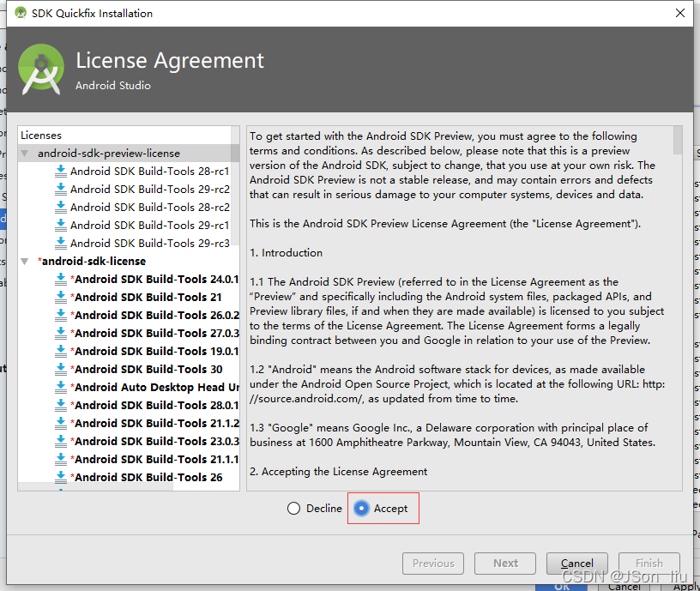The width and height of the screenshot is (700, 591).
Task: Collapse the android-sdk-license group
Action: click(x=25, y=261)
